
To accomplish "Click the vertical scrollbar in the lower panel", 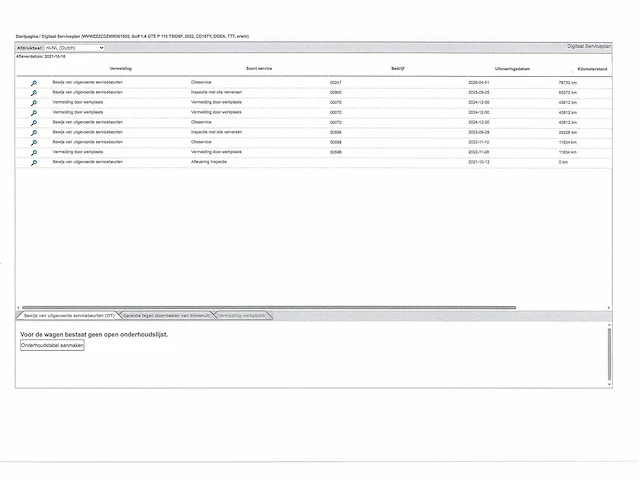I will tap(609, 354).
